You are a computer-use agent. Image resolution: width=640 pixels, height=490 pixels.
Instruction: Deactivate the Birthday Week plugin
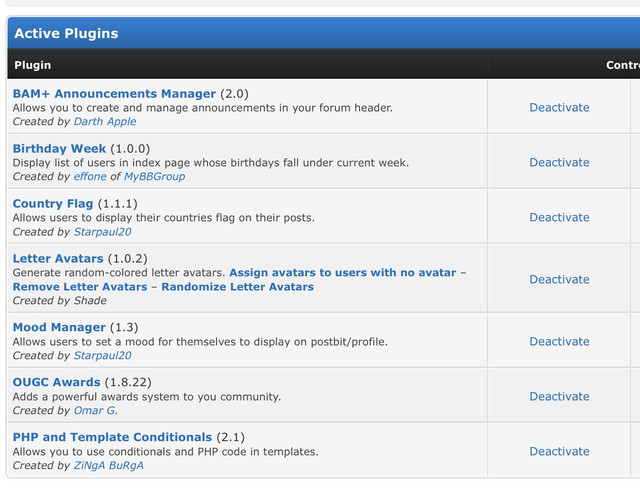[559, 163]
